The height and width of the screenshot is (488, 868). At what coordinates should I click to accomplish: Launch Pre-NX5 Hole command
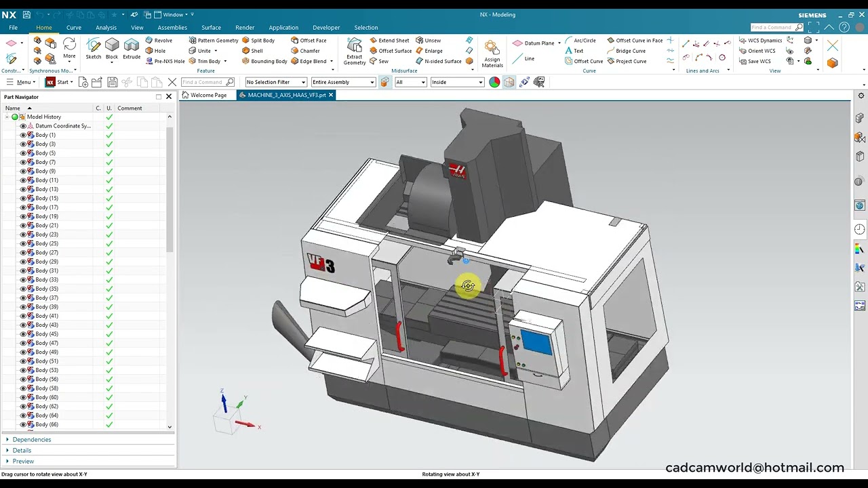pos(165,61)
